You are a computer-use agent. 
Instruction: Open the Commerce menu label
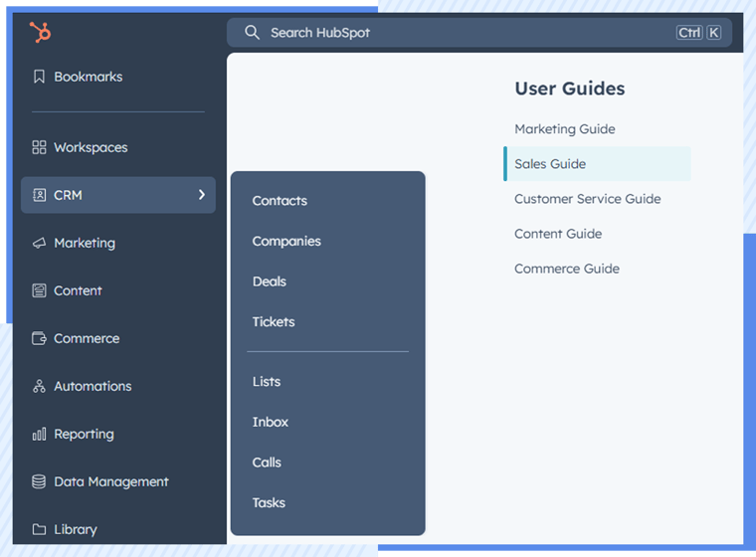(87, 338)
